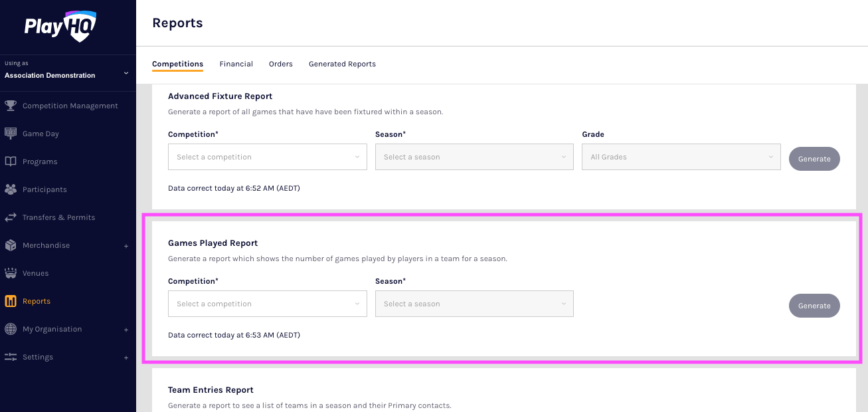This screenshot has height=412, width=868.
Task: Open Games Played Report season dropdown
Action: click(x=474, y=304)
